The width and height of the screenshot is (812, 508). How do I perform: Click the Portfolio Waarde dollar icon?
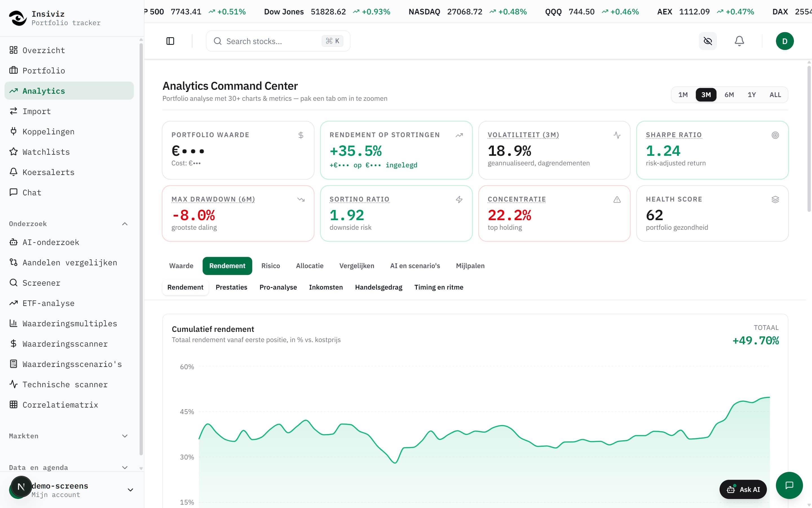coord(301,135)
